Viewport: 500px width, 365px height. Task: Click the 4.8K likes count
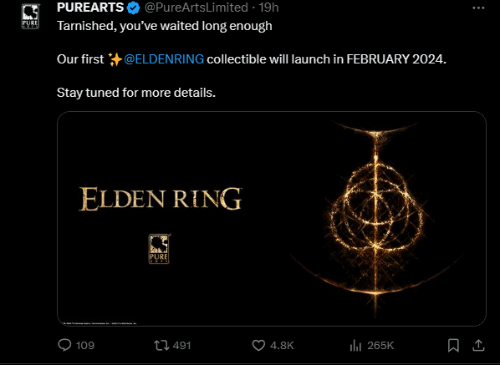point(282,345)
